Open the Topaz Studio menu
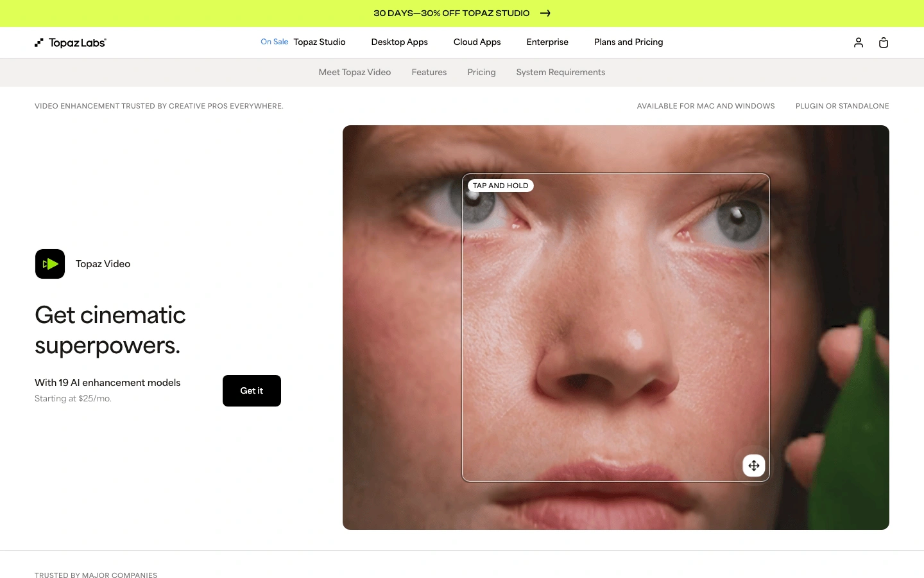 320,42
